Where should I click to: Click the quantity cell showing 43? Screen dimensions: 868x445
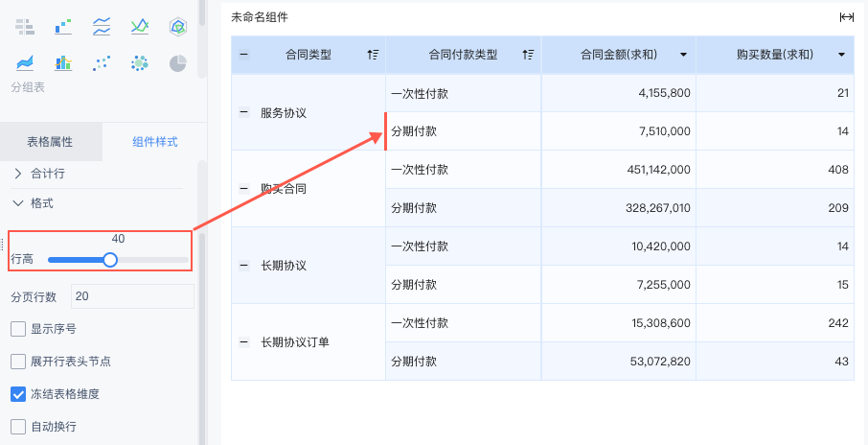[x=775, y=362]
